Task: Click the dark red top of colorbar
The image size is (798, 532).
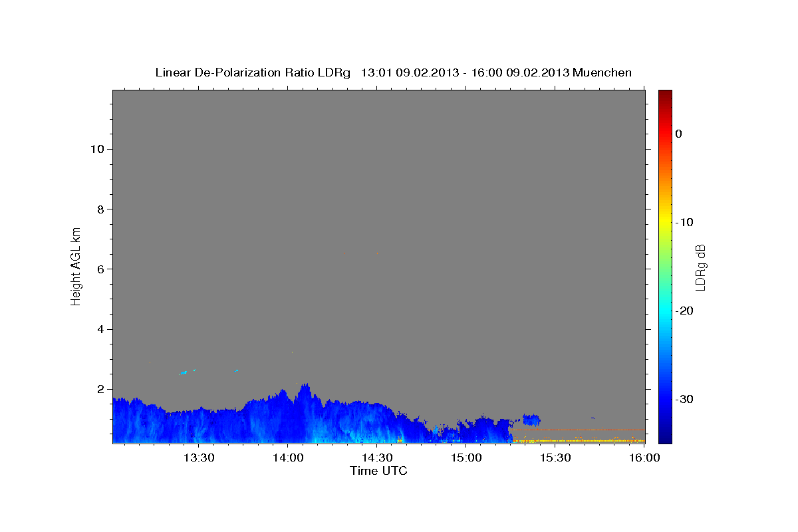Action: click(665, 94)
